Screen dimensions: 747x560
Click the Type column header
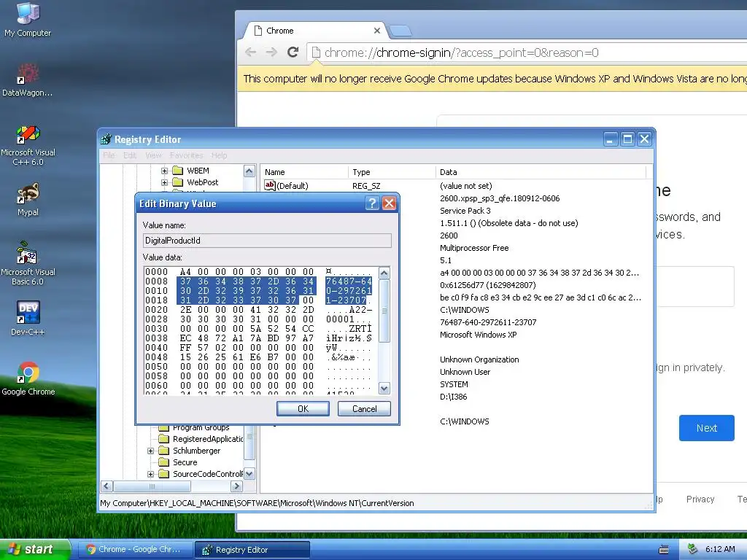(392, 172)
